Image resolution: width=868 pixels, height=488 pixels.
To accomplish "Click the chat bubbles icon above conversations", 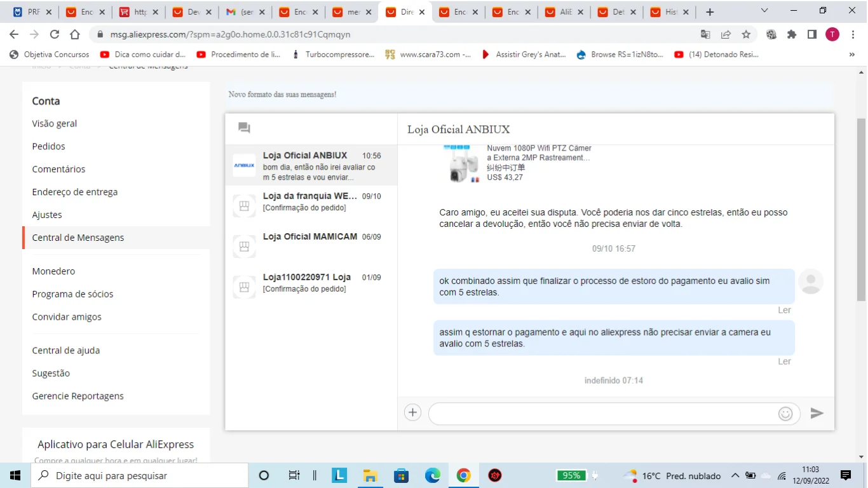I will [244, 128].
